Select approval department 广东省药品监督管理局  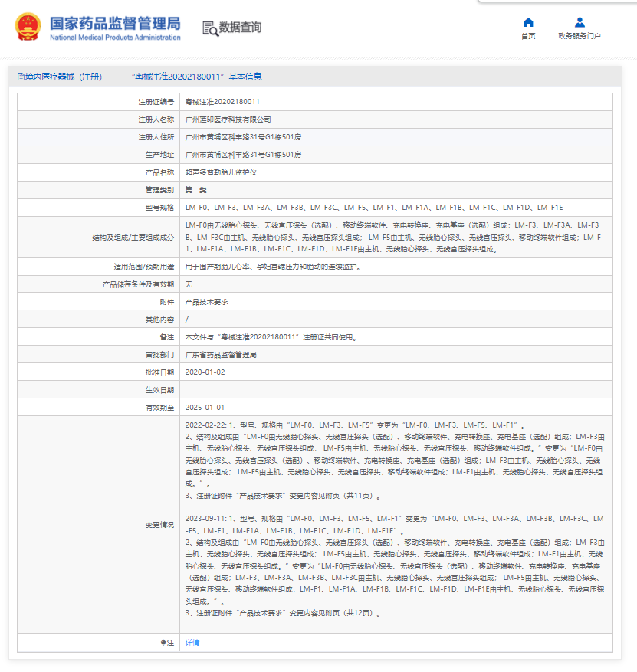pyautogui.click(x=221, y=355)
